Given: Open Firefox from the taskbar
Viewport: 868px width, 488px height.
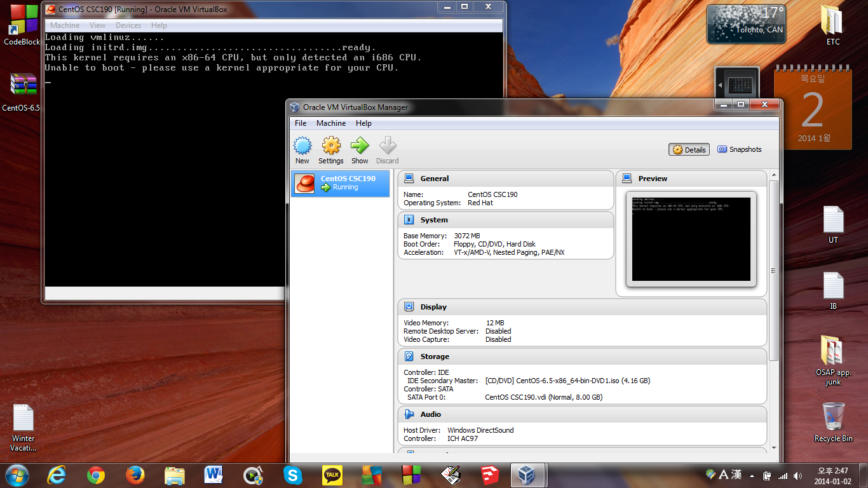Looking at the screenshot, I should click(135, 475).
